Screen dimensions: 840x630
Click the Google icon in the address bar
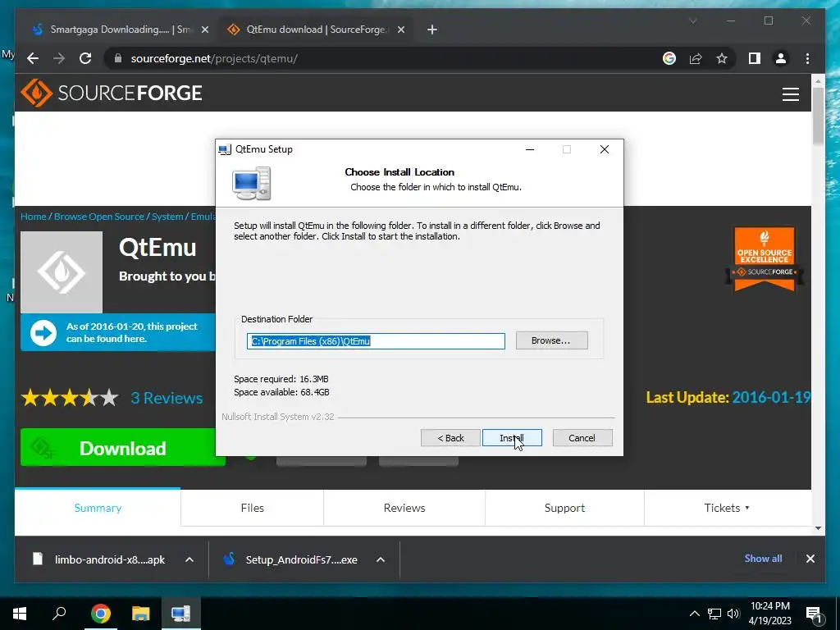pos(669,58)
